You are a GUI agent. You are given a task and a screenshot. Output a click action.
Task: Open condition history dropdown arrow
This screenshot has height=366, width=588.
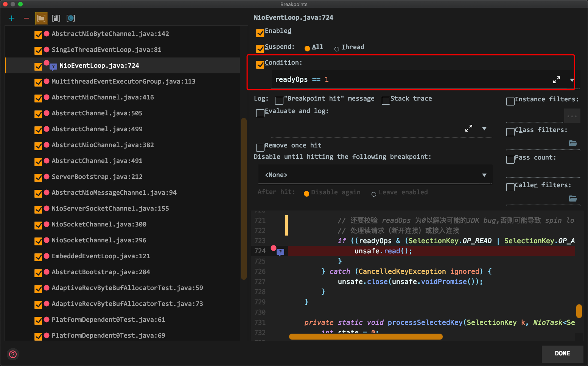[x=572, y=80]
